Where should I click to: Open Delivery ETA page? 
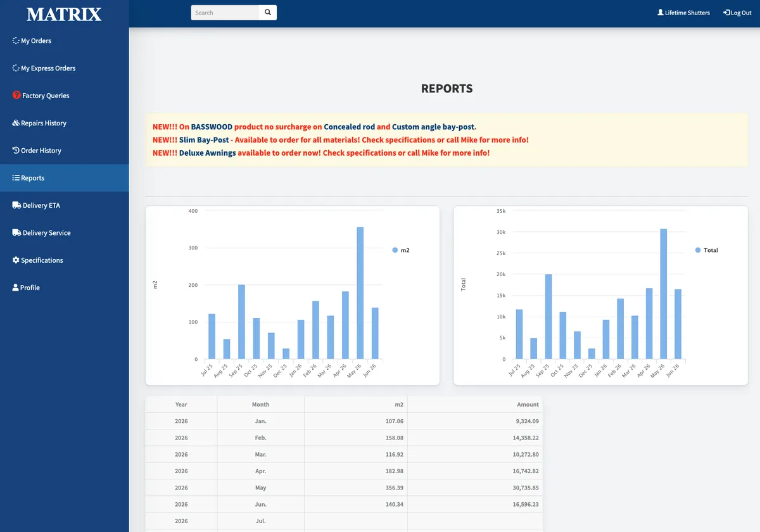[x=64, y=205]
